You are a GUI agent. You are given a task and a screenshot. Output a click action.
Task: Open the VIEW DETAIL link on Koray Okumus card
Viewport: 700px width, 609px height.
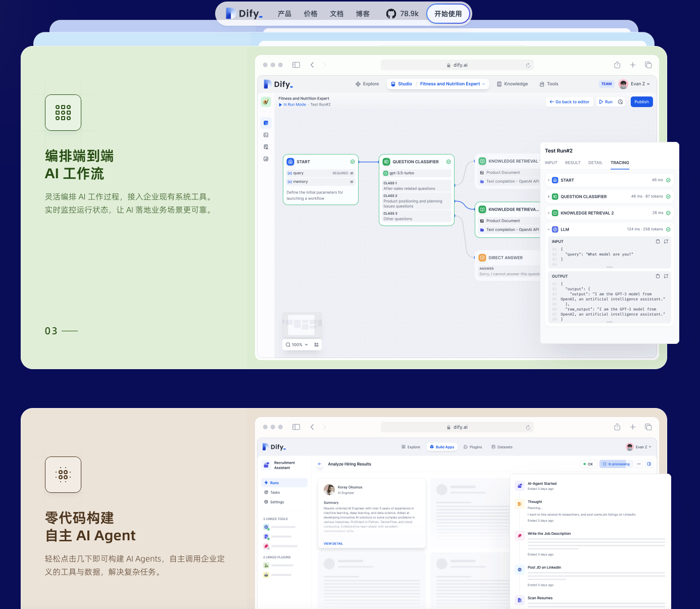pos(333,543)
